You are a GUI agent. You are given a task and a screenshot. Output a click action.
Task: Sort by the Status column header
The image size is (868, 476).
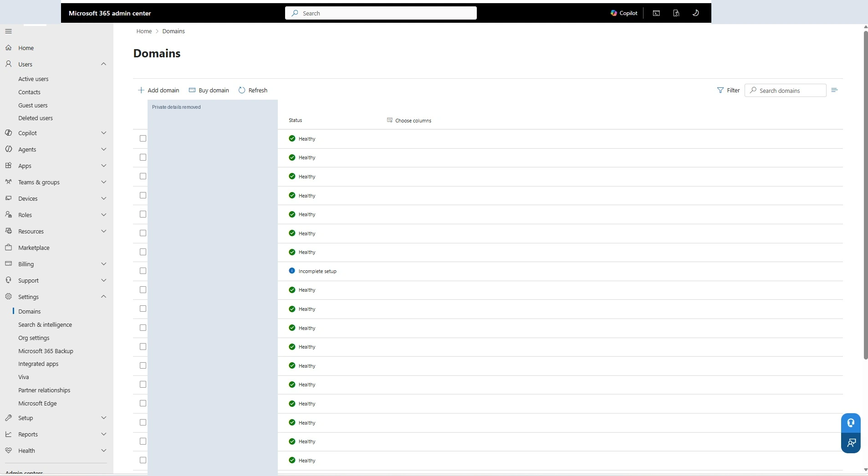coord(296,120)
